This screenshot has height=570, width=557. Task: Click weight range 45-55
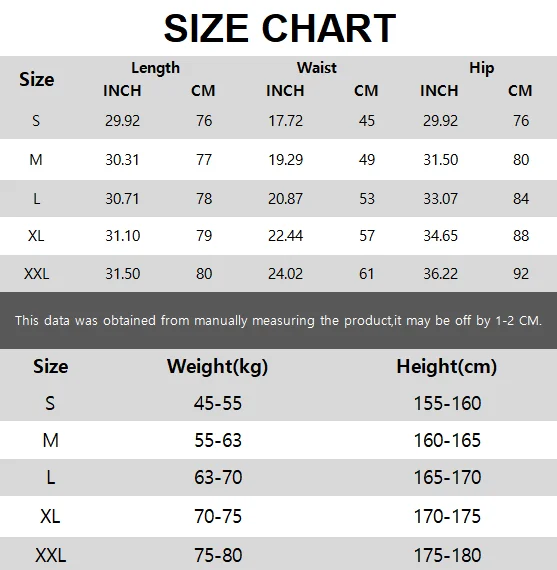(x=218, y=403)
